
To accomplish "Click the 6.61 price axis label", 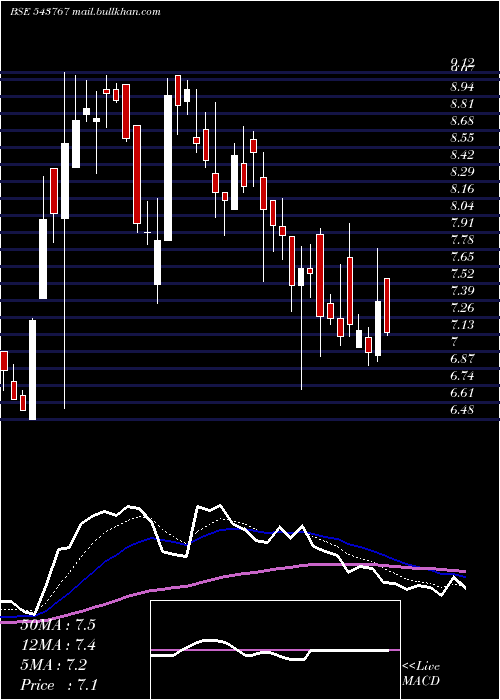I will point(462,392).
